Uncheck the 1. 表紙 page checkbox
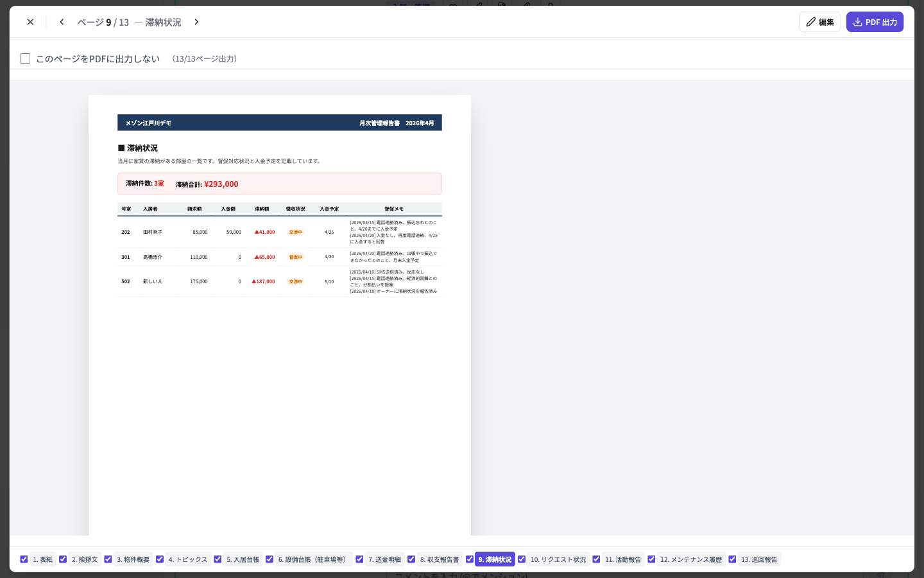Image resolution: width=924 pixels, height=578 pixels. click(x=24, y=559)
